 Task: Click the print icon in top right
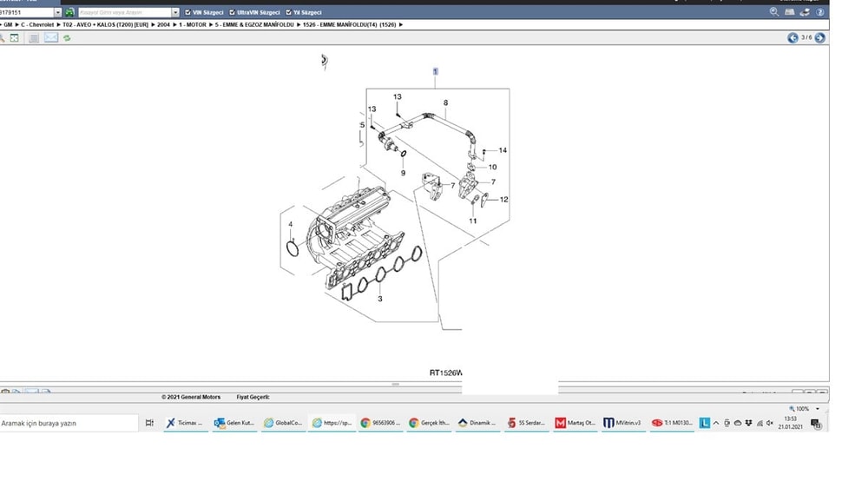pos(805,11)
